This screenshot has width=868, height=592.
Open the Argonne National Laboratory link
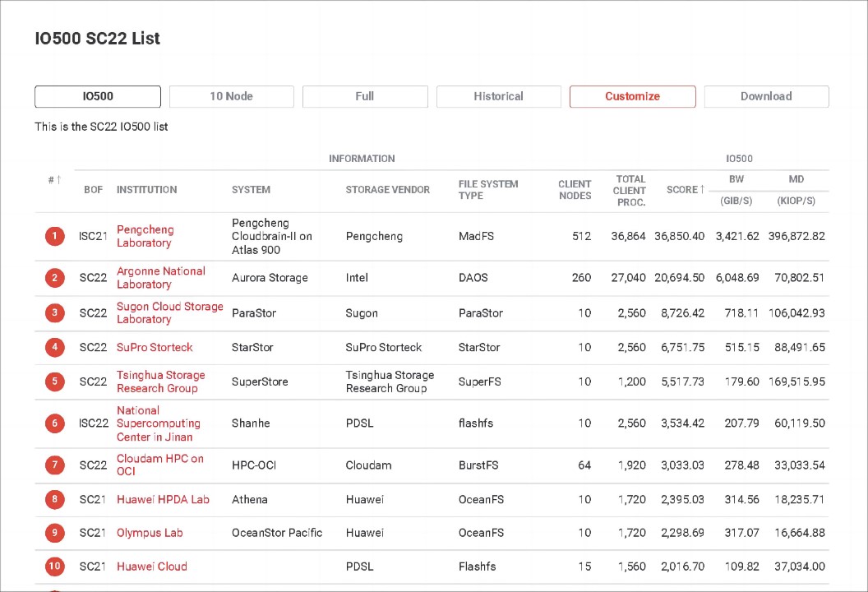click(161, 278)
